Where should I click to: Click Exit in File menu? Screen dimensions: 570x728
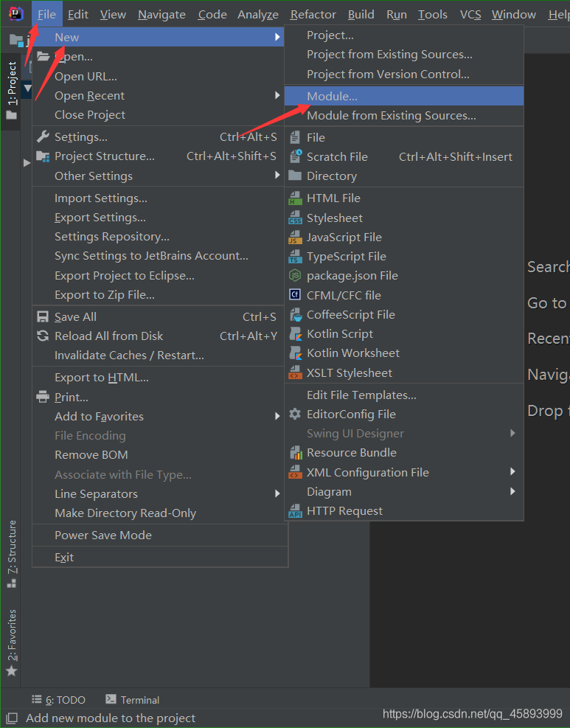159,557
